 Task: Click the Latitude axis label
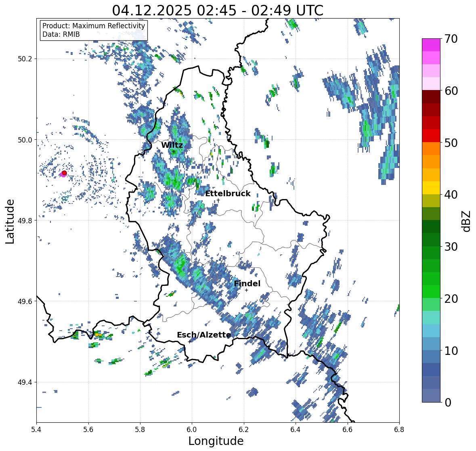pyautogui.click(x=10, y=221)
